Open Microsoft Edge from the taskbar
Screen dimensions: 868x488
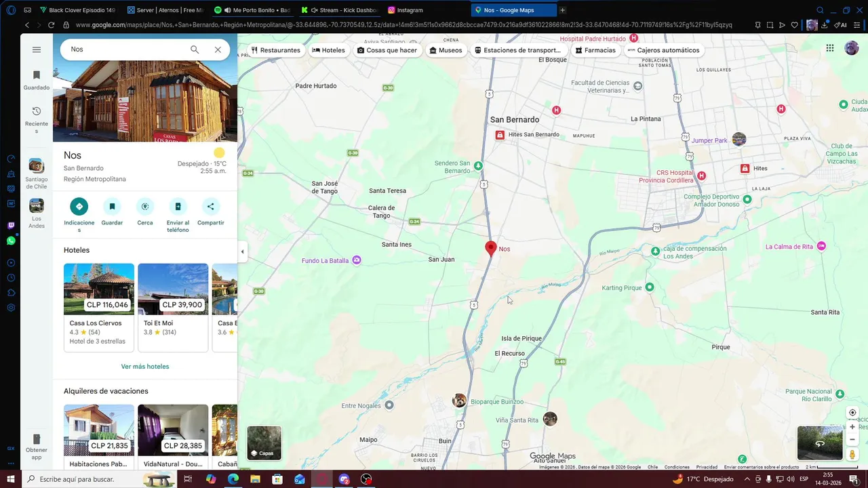click(233, 479)
